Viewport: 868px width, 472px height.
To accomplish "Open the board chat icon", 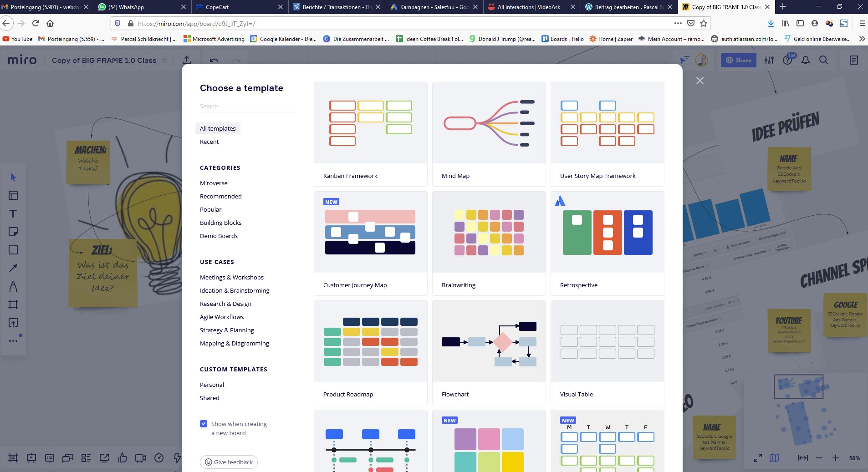I will [68, 458].
